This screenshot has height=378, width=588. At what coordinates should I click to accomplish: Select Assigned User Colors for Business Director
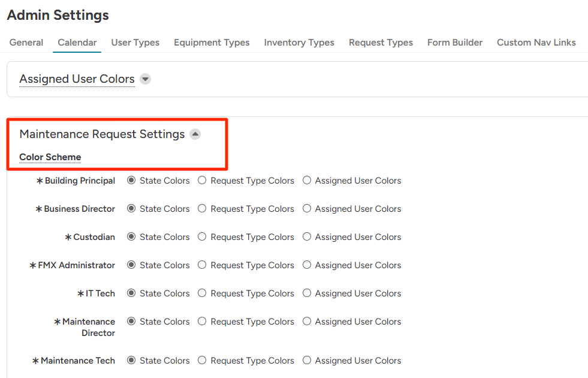click(x=307, y=209)
